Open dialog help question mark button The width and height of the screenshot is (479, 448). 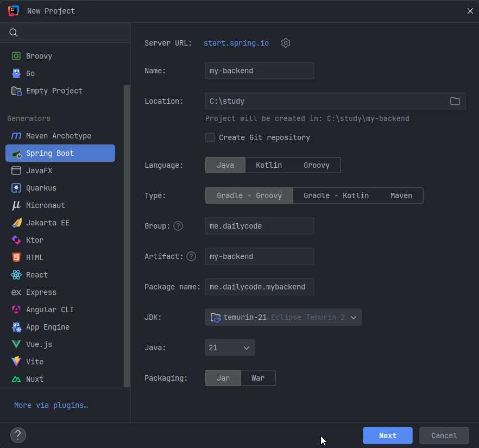[18, 435]
